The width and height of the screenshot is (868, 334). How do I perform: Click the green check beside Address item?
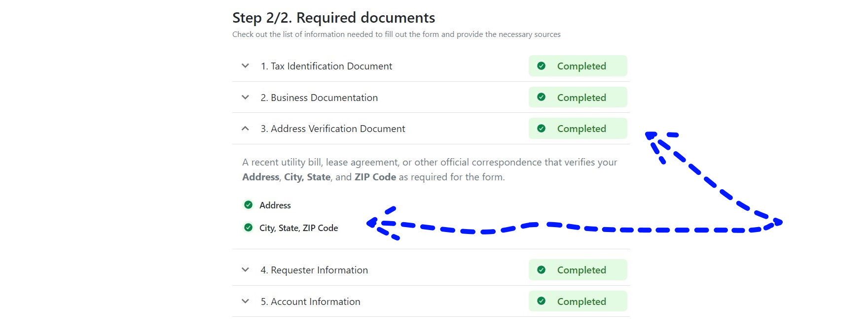click(x=249, y=205)
